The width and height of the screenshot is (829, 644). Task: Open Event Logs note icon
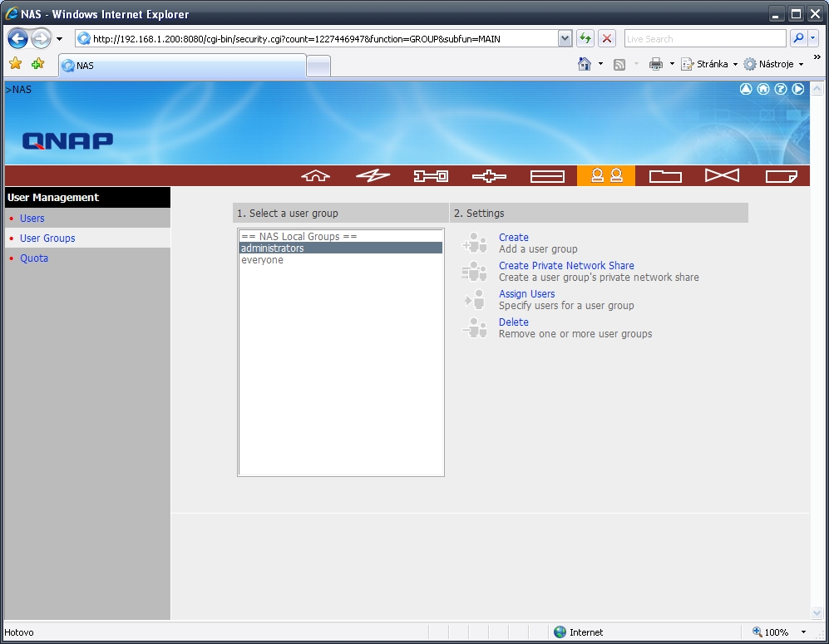tap(782, 176)
